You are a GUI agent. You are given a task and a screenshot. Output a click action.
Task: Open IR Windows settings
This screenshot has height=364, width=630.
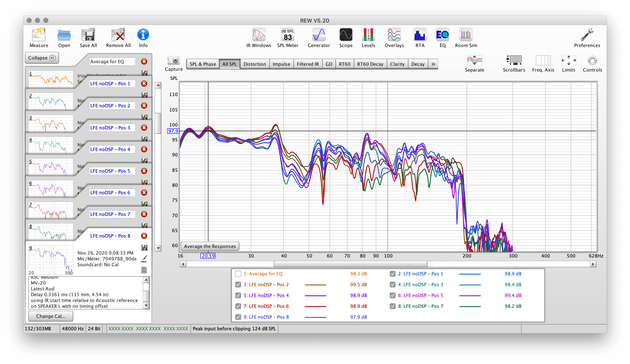(259, 35)
